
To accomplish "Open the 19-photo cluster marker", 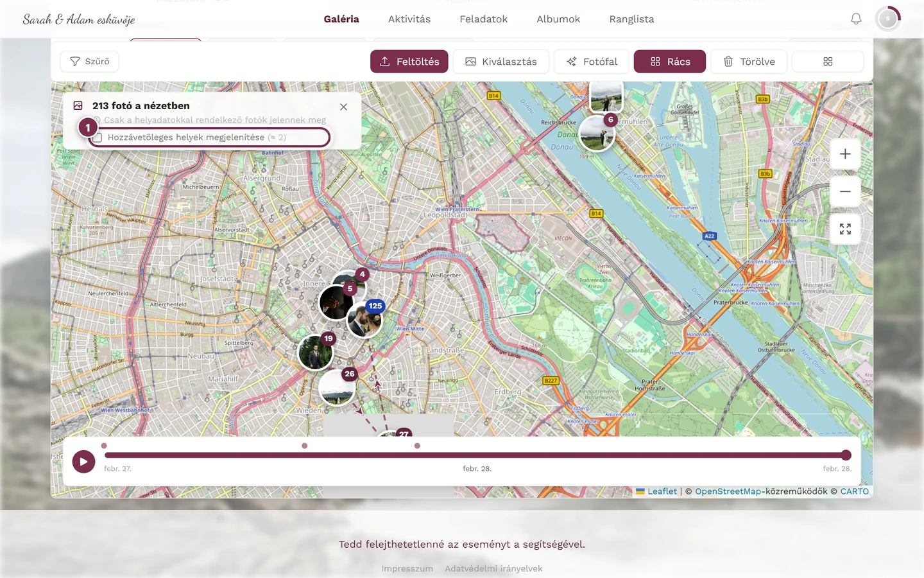I will [x=316, y=352].
